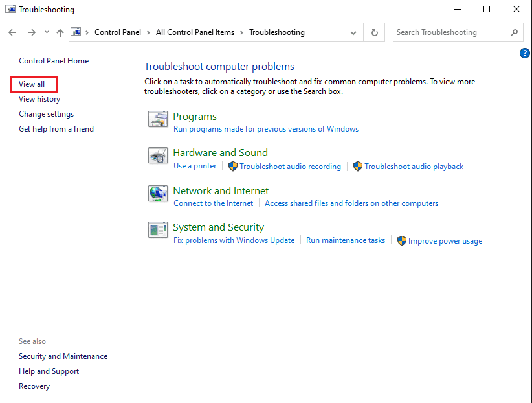Click the System and Security icon

pyautogui.click(x=158, y=230)
